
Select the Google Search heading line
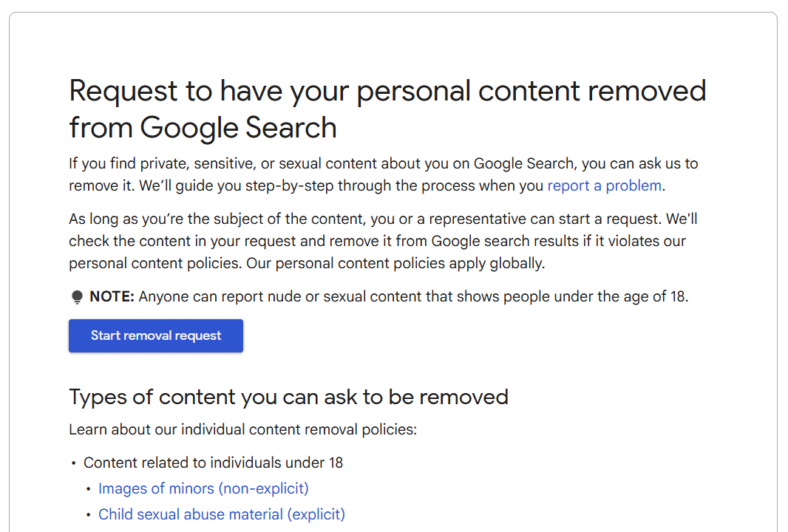click(203, 127)
